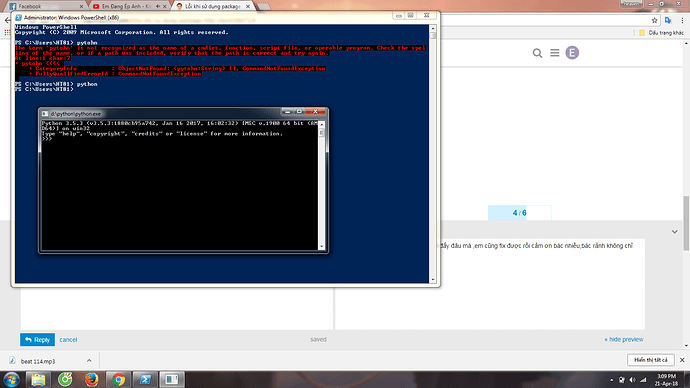
Task: Toggle the system volume speaker icon
Action: click(632, 380)
